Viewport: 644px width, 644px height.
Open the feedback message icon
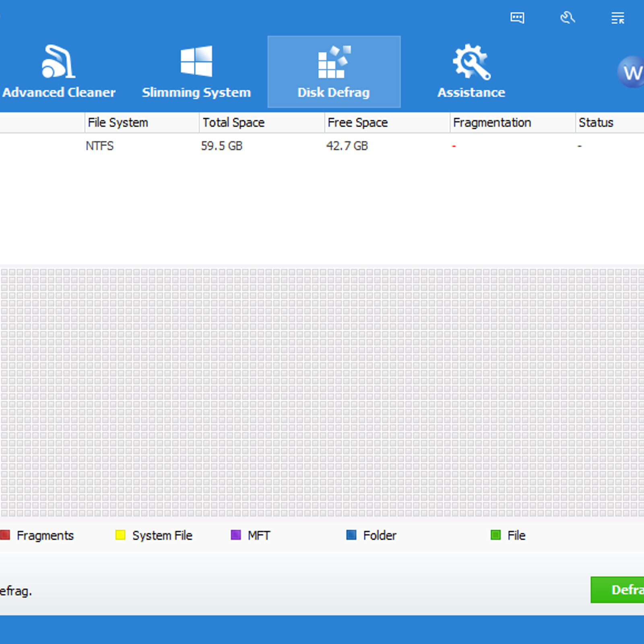pyautogui.click(x=517, y=18)
